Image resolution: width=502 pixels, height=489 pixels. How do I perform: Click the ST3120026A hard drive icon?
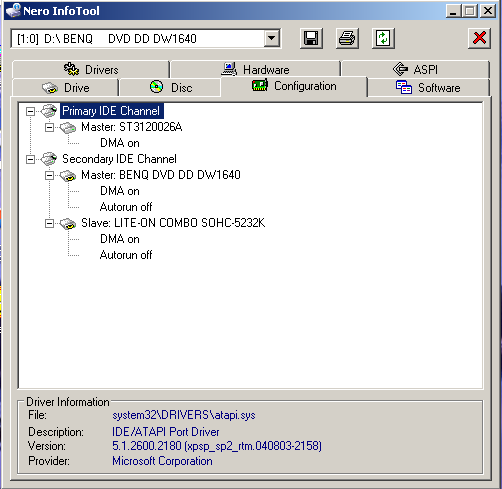(x=68, y=127)
